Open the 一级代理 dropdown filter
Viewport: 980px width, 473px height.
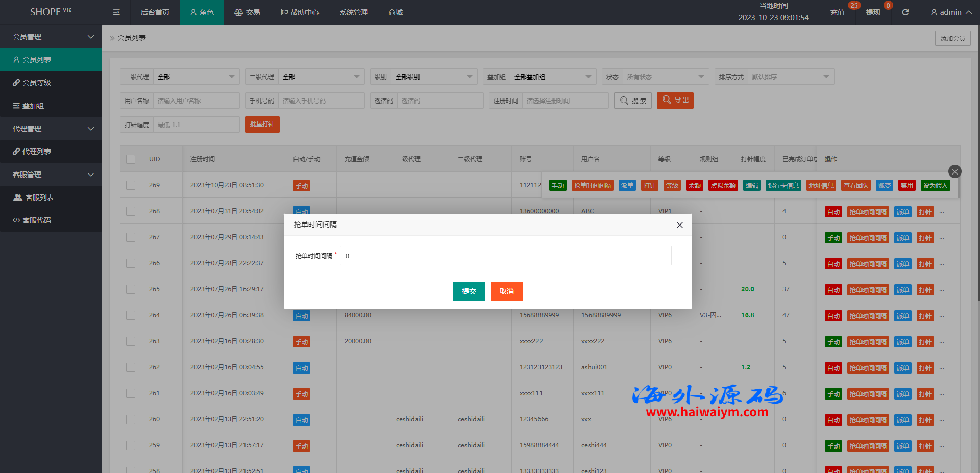click(197, 77)
